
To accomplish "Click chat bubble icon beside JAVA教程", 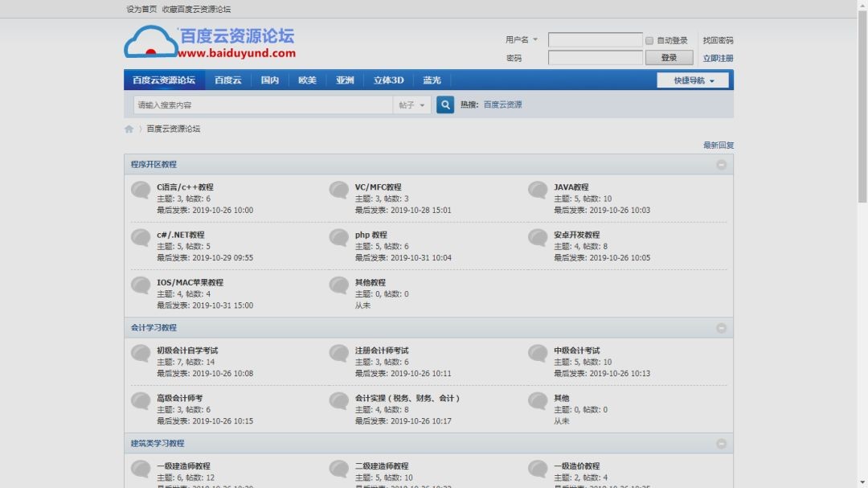I will (x=538, y=191).
